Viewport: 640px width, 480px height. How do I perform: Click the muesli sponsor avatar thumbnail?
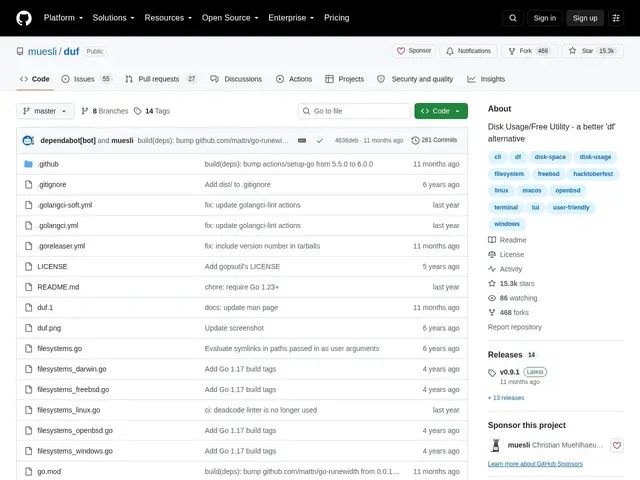[x=496, y=445]
